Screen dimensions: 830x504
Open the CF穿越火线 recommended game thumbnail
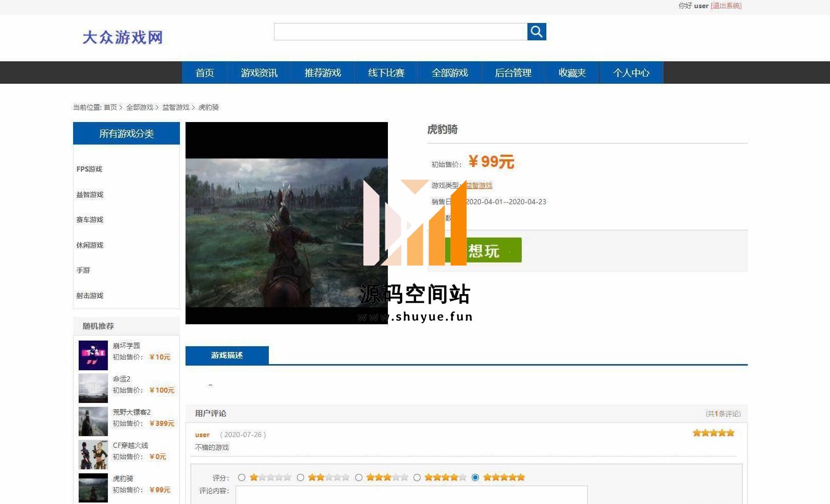(93, 454)
